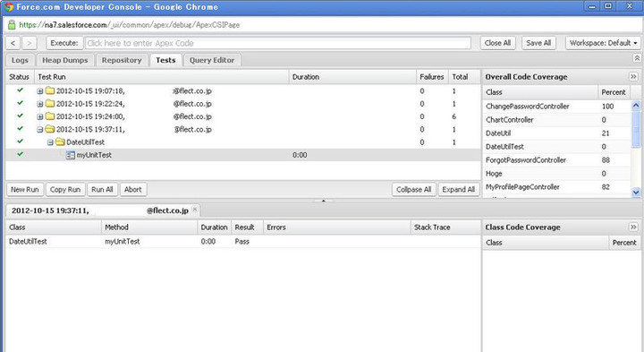Click the Run All button
This screenshot has width=644, height=352.
pos(102,190)
